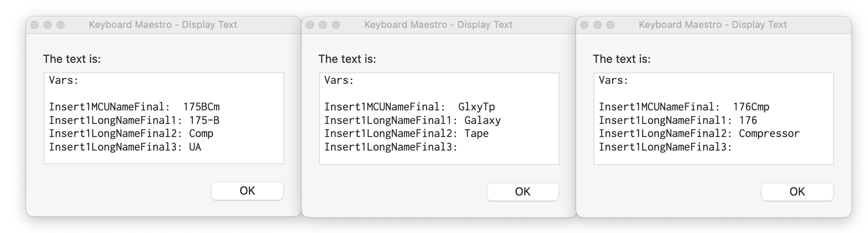Zoom the rightmost Display Text window
Viewport: 868px width, 233px height.
tap(610, 25)
